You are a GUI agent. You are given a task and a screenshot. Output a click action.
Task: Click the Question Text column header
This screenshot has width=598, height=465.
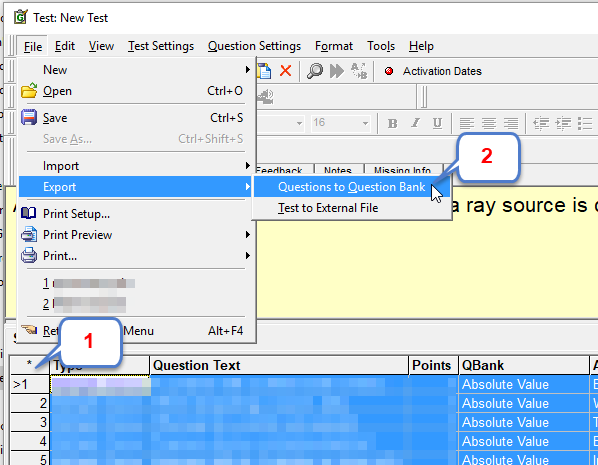point(279,365)
